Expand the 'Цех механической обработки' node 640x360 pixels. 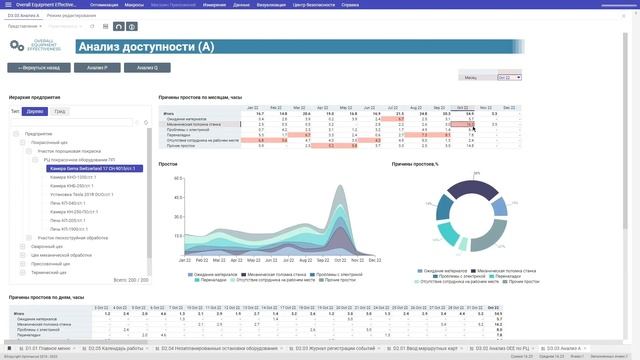pyautogui.click(x=22, y=255)
